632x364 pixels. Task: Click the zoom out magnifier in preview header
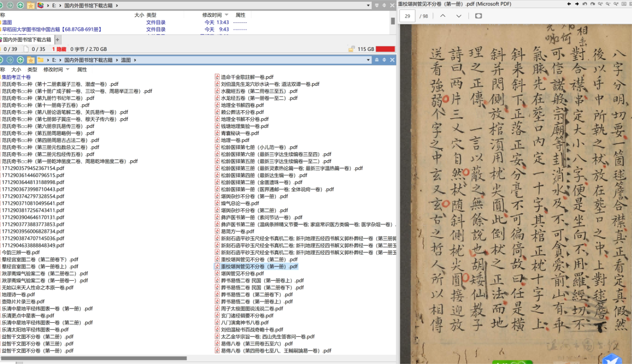[x=608, y=4]
